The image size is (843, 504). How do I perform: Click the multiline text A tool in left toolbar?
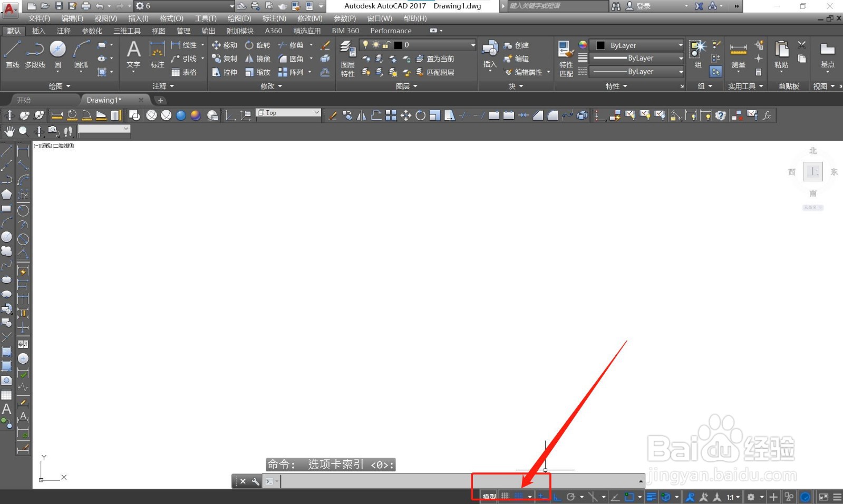(x=6, y=409)
